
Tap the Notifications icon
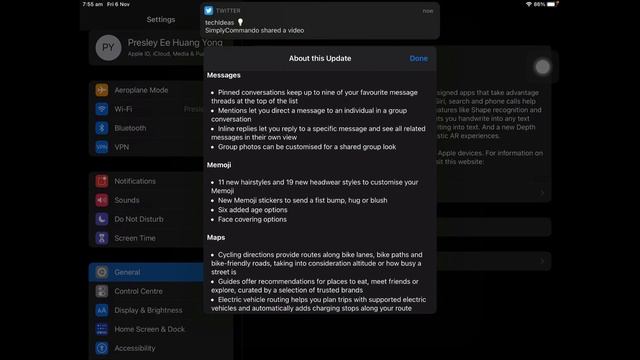102,181
